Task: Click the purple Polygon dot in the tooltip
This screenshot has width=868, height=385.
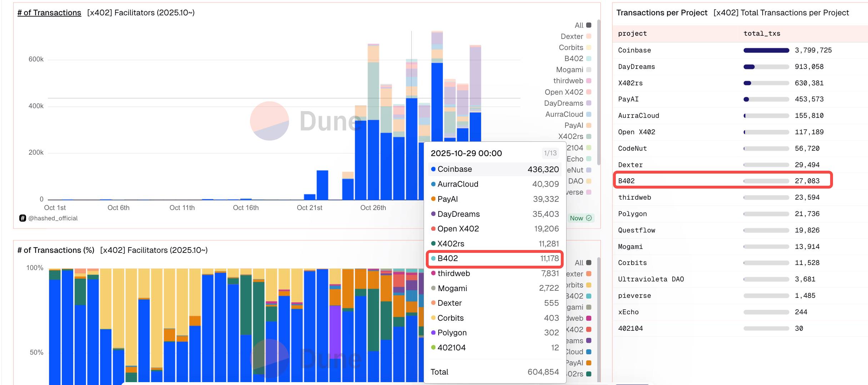Action: (x=433, y=333)
